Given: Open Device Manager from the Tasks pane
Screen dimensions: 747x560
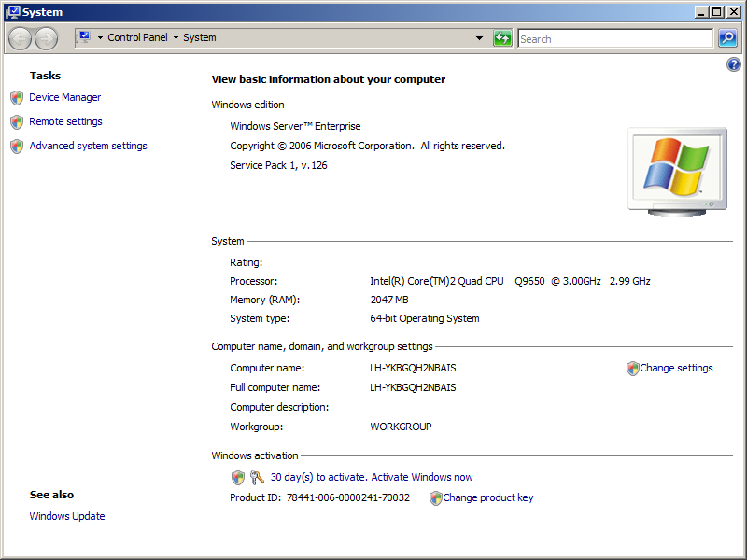Looking at the screenshot, I should (64, 97).
